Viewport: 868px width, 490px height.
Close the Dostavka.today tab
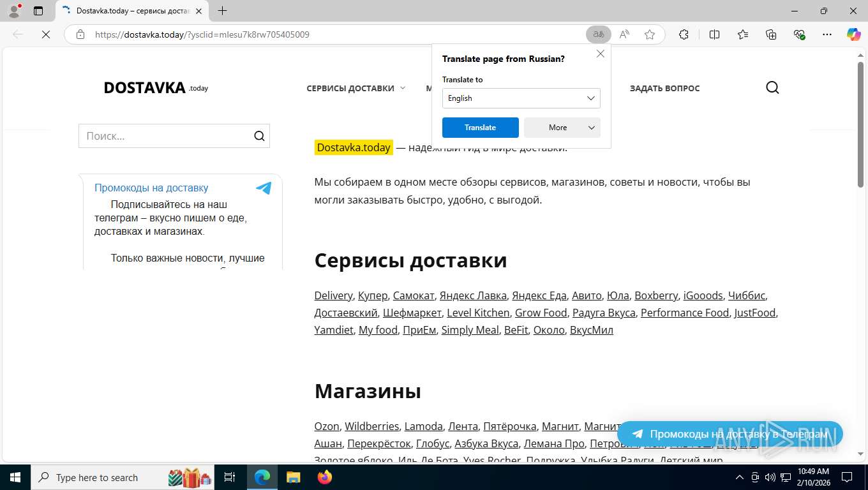pos(198,11)
